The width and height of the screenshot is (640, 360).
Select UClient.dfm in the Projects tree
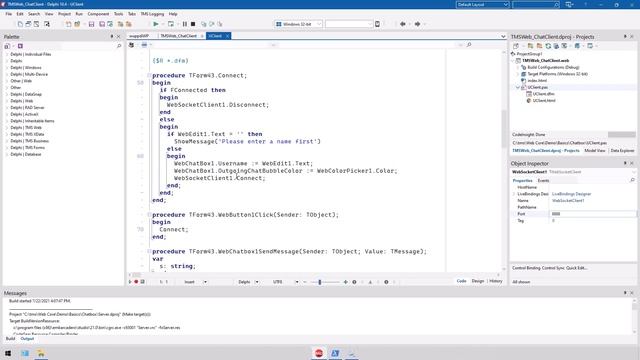(x=543, y=94)
